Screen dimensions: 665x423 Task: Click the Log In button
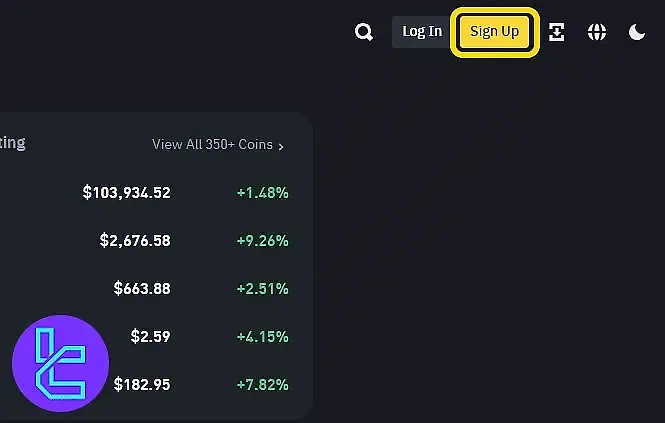421,32
